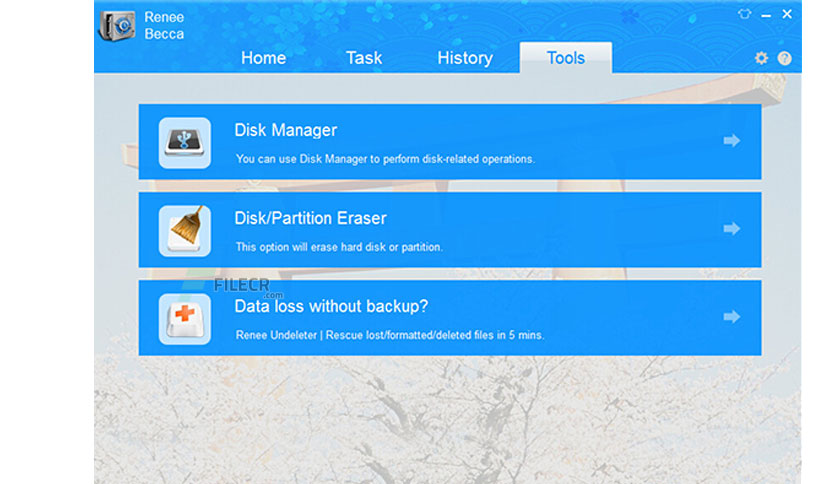This screenshot has width=836, height=484.
Task: Click the 'Renee Undeleter | Rescue lost' text
Action: click(390, 335)
